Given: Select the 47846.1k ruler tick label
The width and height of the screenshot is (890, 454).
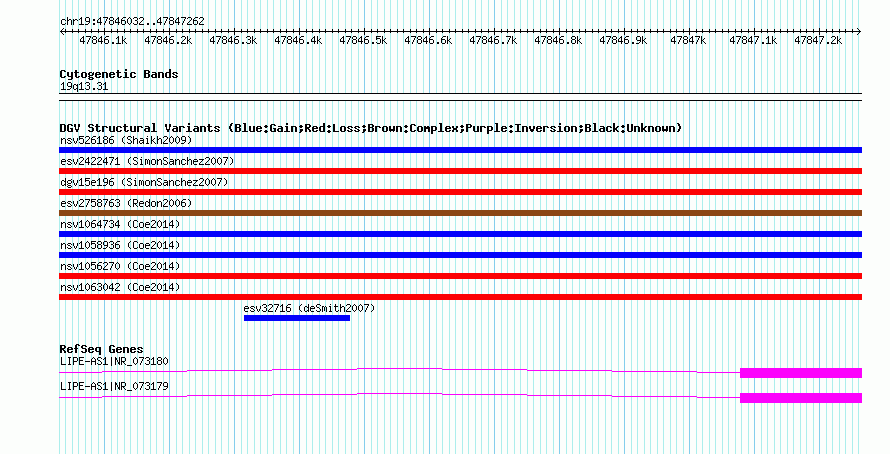Looking at the screenshot, I should (103, 41).
